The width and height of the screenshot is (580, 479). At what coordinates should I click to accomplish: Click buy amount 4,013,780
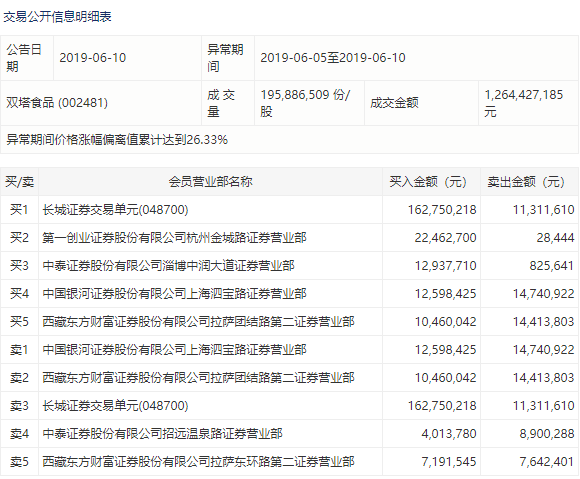coord(449,434)
